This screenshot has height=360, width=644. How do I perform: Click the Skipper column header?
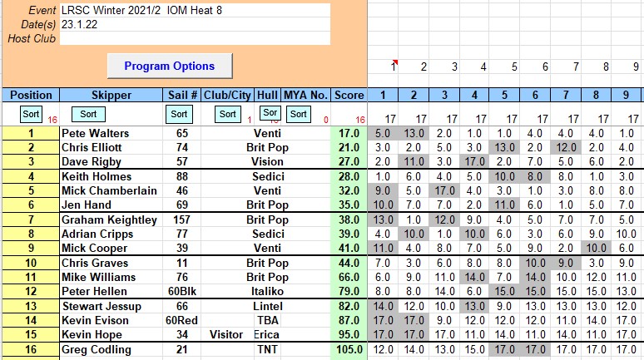[x=111, y=95]
